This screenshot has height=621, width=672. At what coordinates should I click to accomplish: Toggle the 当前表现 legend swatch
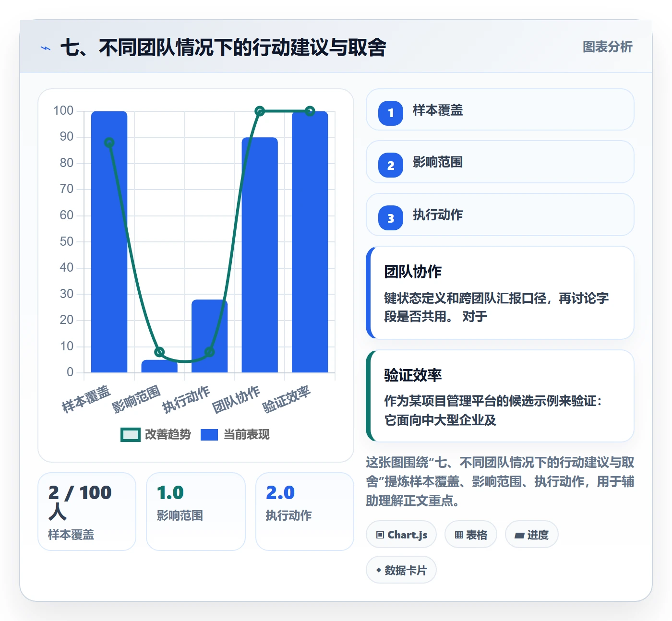click(209, 434)
